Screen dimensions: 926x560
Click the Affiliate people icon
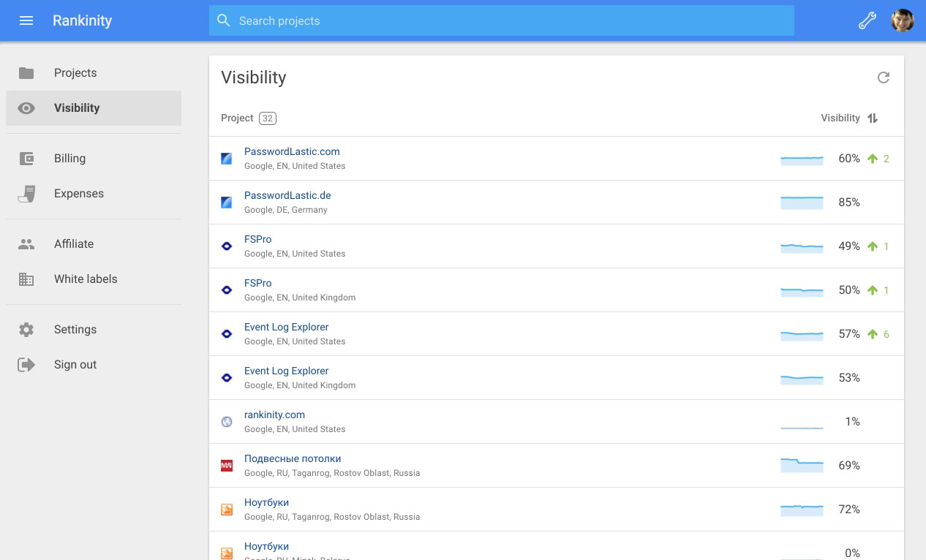click(x=26, y=244)
